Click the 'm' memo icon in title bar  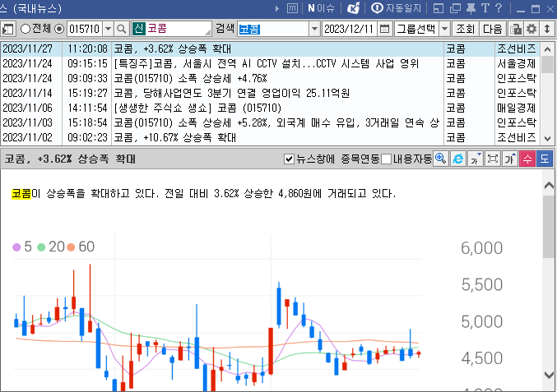coord(292,8)
